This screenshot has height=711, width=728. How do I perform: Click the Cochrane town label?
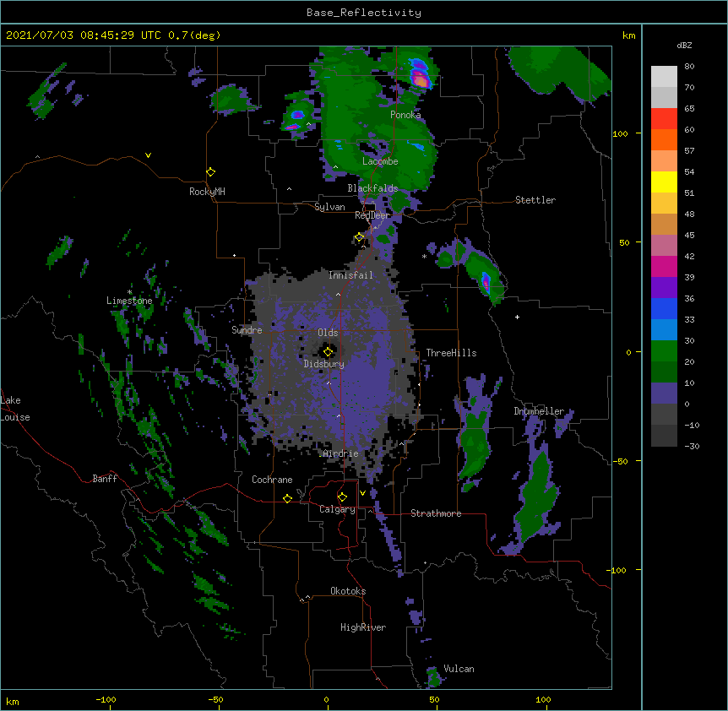(x=272, y=480)
